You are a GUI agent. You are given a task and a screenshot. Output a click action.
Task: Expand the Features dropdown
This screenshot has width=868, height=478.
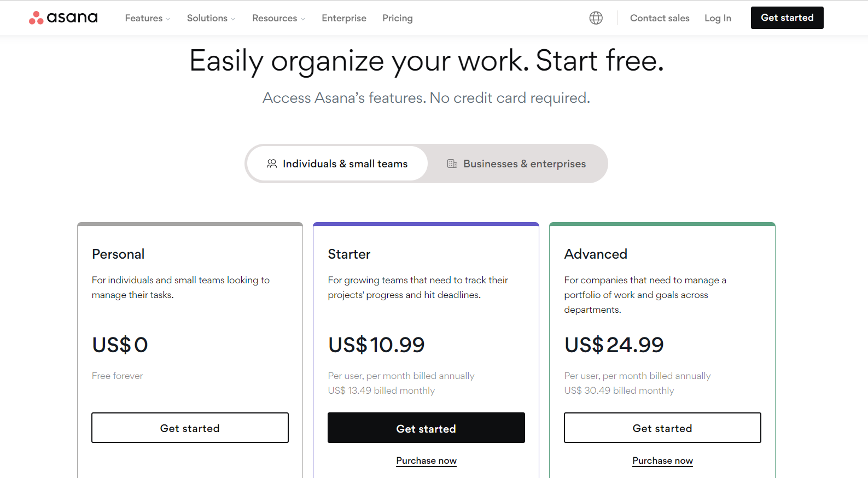click(146, 18)
